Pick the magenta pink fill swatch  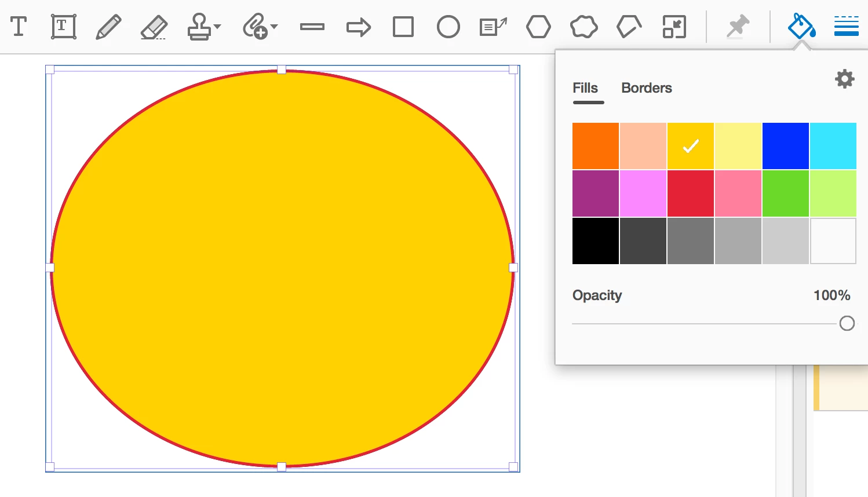[x=643, y=193]
